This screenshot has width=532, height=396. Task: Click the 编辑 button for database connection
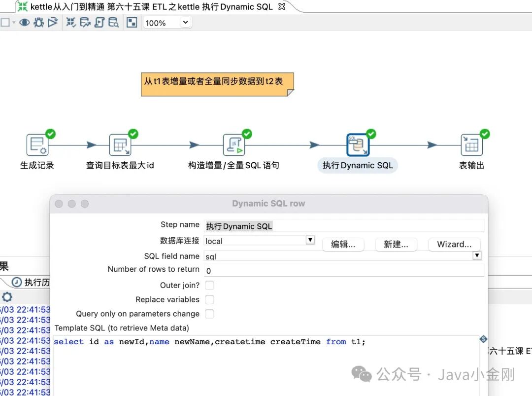343,244
